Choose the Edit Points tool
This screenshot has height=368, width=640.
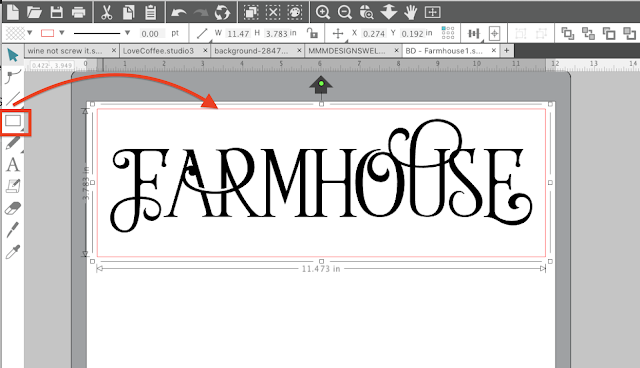(13, 76)
